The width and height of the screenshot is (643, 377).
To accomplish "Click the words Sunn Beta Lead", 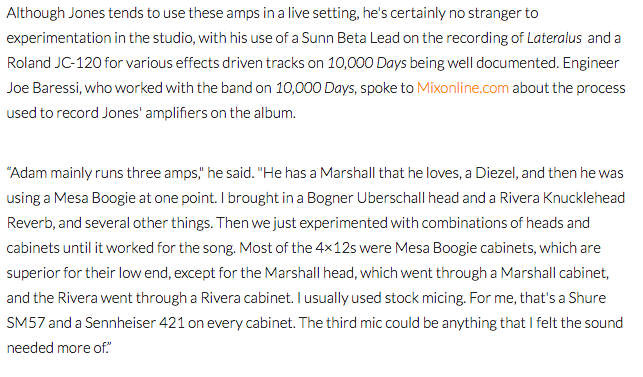I will click(x=351, y=38).
